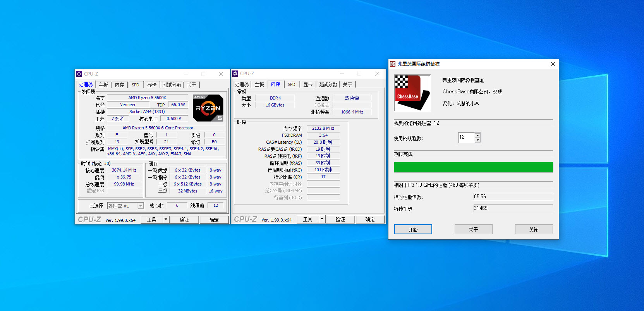
Task: Click 验证 button in CPU-Z memory window
Action: tap(340, 219)
